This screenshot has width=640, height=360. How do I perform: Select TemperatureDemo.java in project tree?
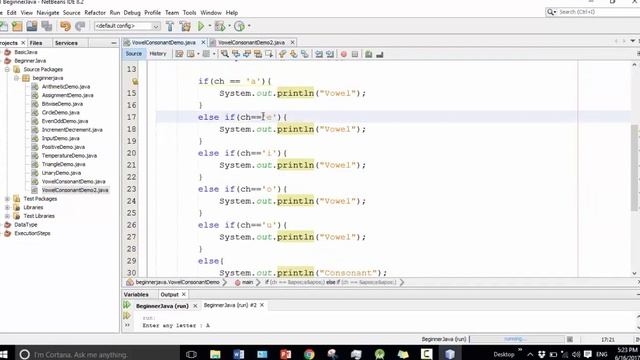pyautogui.click(x=69, y=156)
